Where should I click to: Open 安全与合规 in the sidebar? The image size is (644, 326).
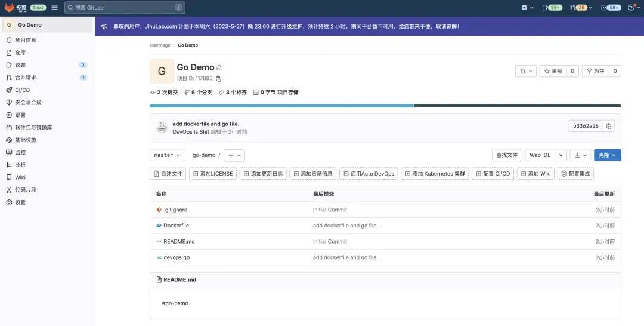28,102
